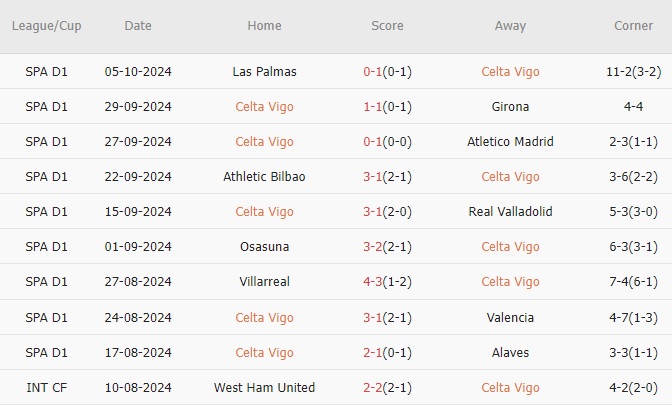This screenshot has height=412, width=672.
Task: Click the Alaves team name
Action: [510, 353]
